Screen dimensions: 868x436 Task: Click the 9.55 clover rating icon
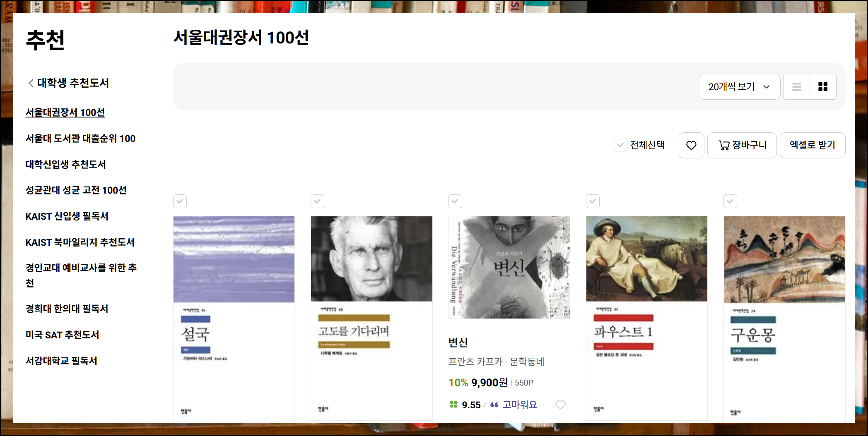coord(454,405)
